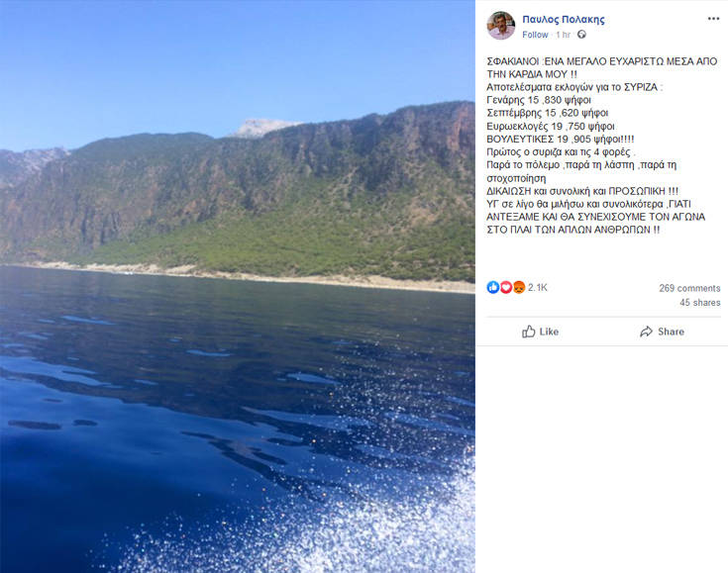Open the Παυλος Πολακης profile name link

click(563, 19)
